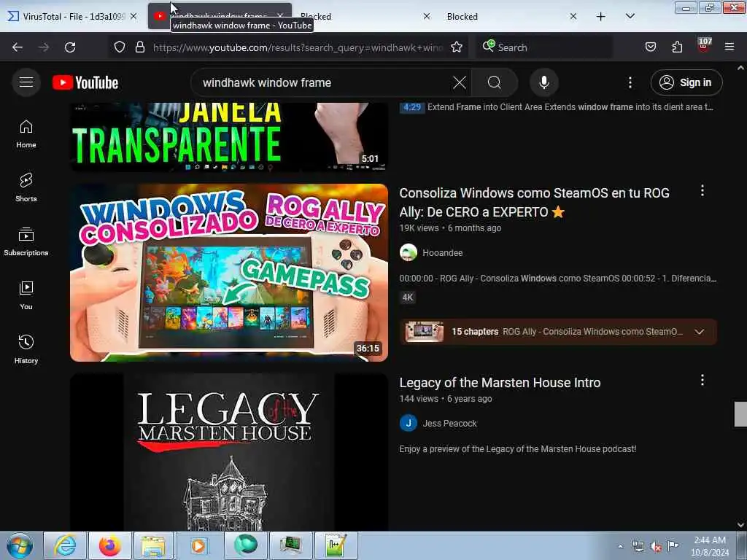
Task: Close the first Blocked tab
Action: click(x=426, y=17)
